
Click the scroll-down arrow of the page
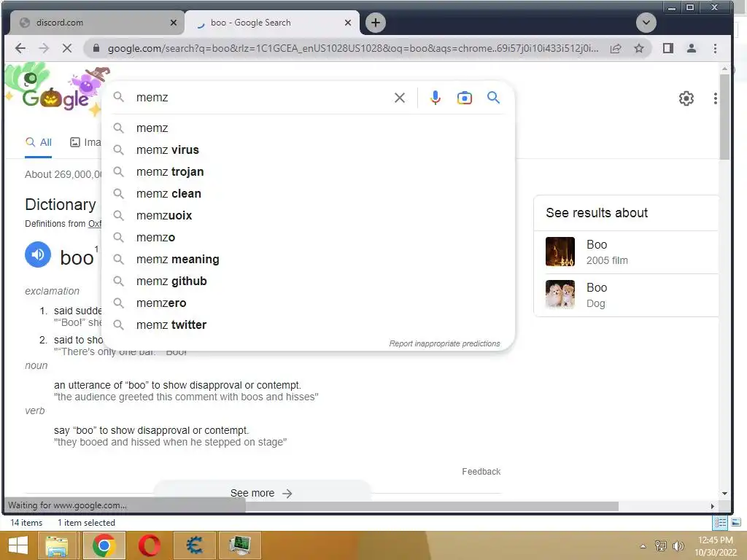pyautogui.click(x=724, y=494)
